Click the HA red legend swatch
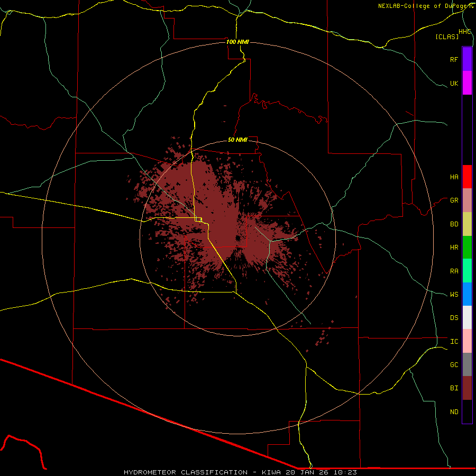Image resolution: width=476 pixels, height=476 pixels. [467, 177]
